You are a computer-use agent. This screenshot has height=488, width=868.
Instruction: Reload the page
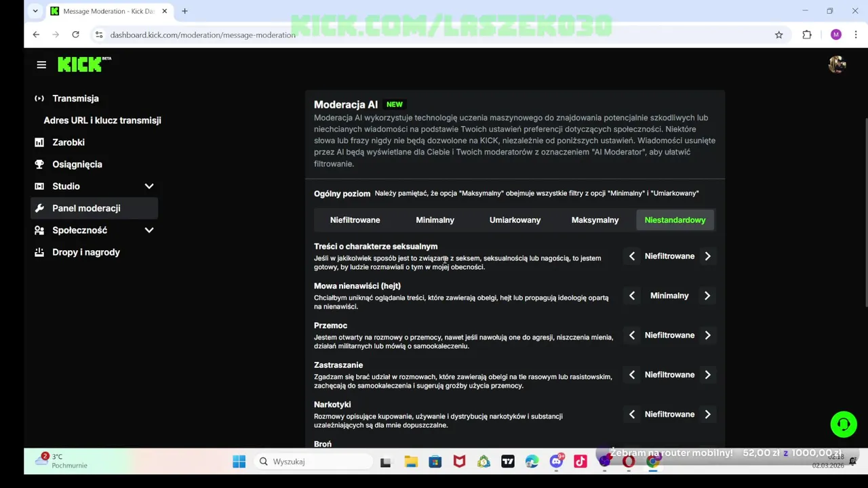pos(75,35)
